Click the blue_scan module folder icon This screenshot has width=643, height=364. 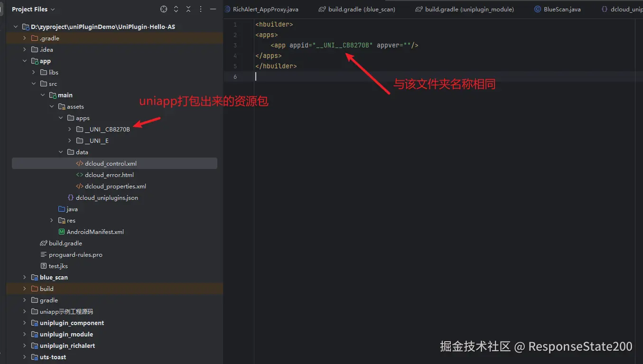tap(35, 277)
